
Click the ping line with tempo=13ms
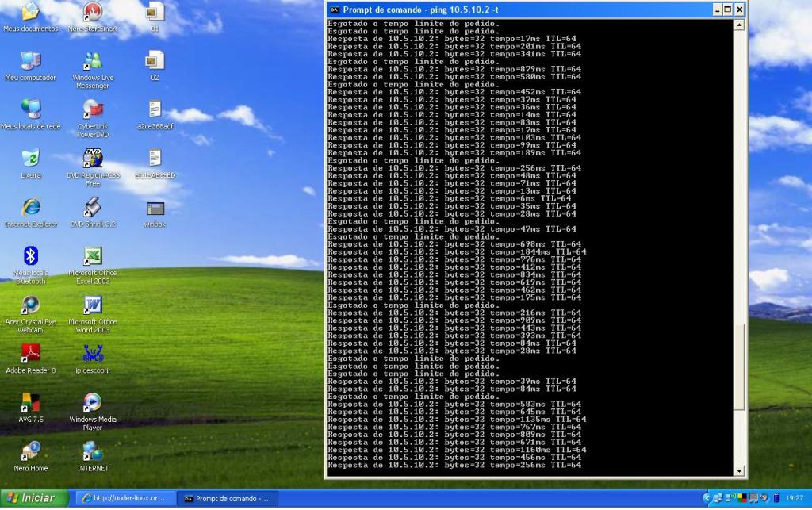click(x=451, y=191)
